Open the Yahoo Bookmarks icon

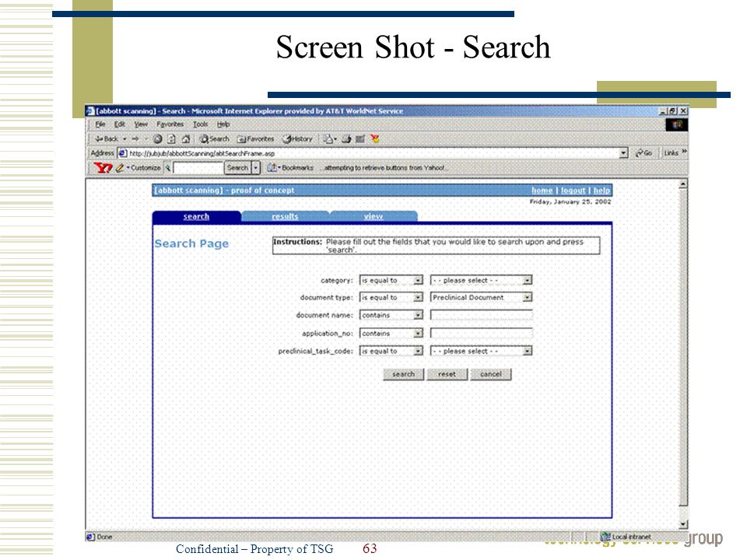click(x=272, y=168)
